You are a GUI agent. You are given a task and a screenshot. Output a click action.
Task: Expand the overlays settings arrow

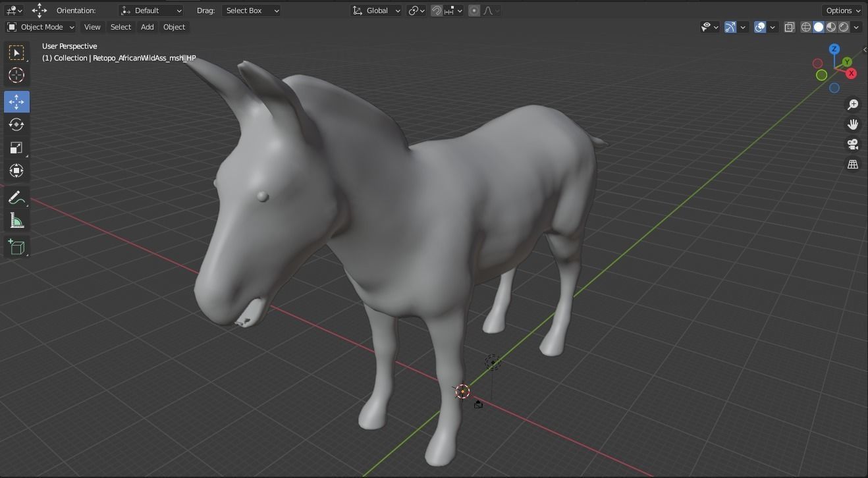tap(773, 27)
